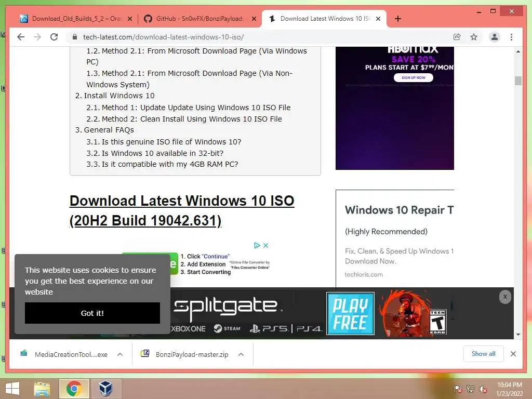Show all downloads
Screen dimensions: 532x399
pyautogui.click(x=484, y=354)
